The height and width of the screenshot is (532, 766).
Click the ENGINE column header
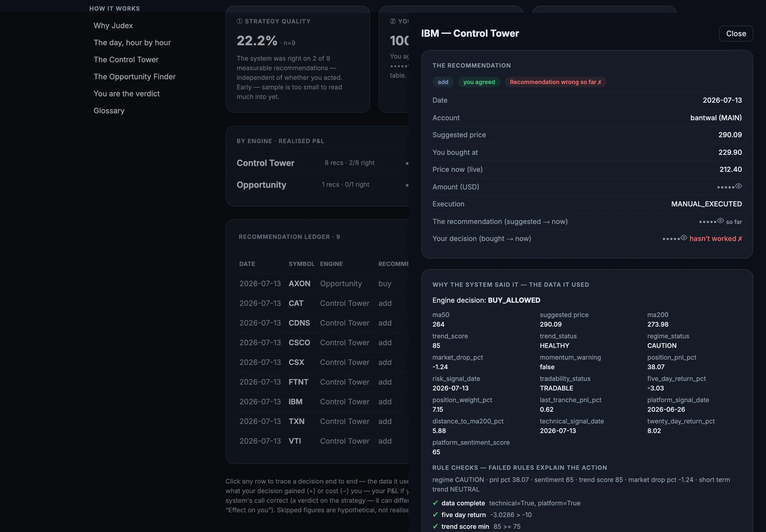point(331,264)
